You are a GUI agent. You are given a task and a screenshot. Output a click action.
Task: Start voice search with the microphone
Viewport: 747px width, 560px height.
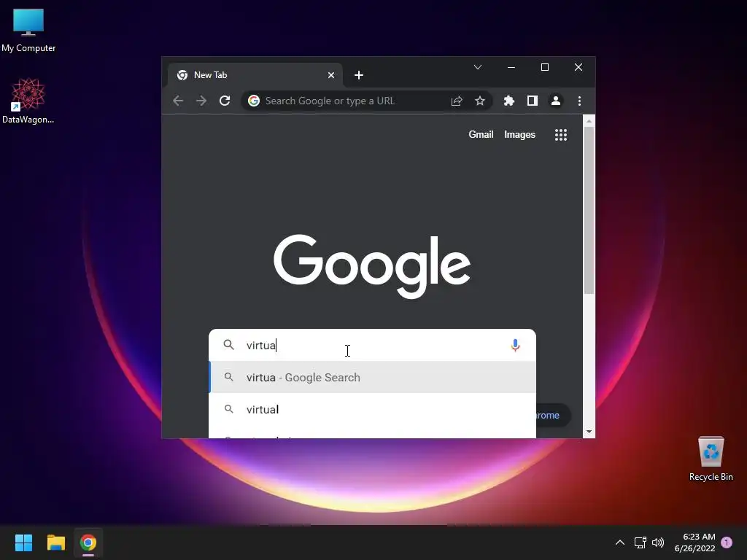click(x=515, y=345)
